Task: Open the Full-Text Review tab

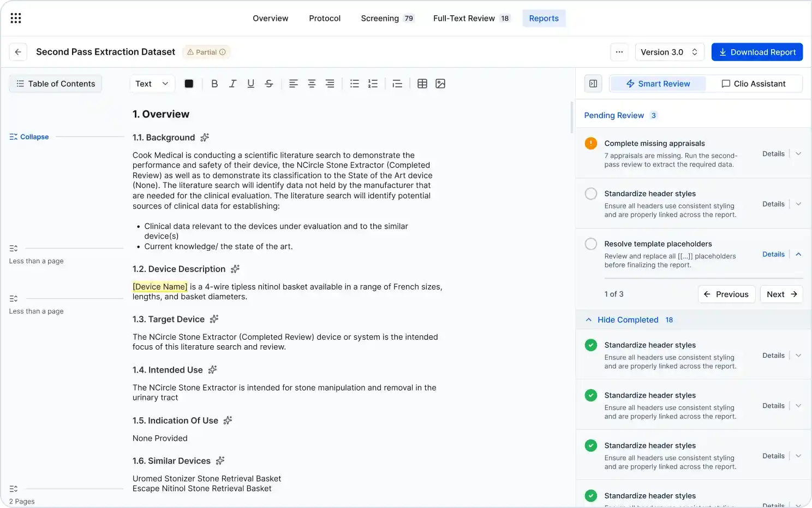Action: click(x=471, y=18)
